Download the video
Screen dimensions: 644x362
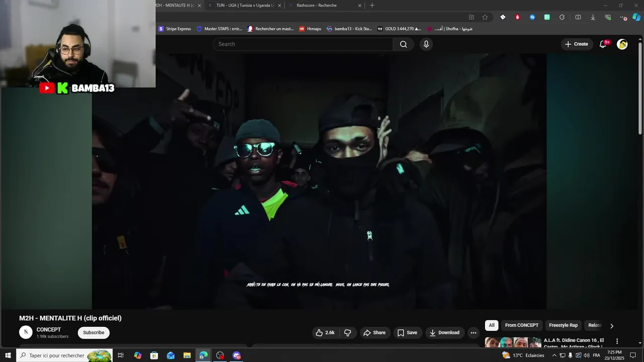tap(444, 333)
